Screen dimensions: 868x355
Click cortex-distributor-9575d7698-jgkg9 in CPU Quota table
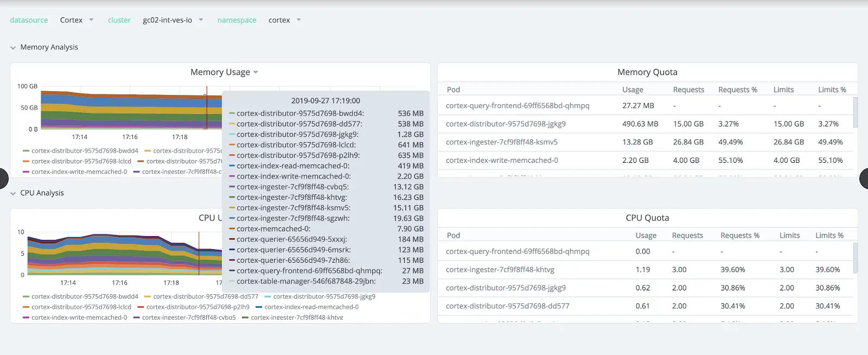tap(506, 288)
